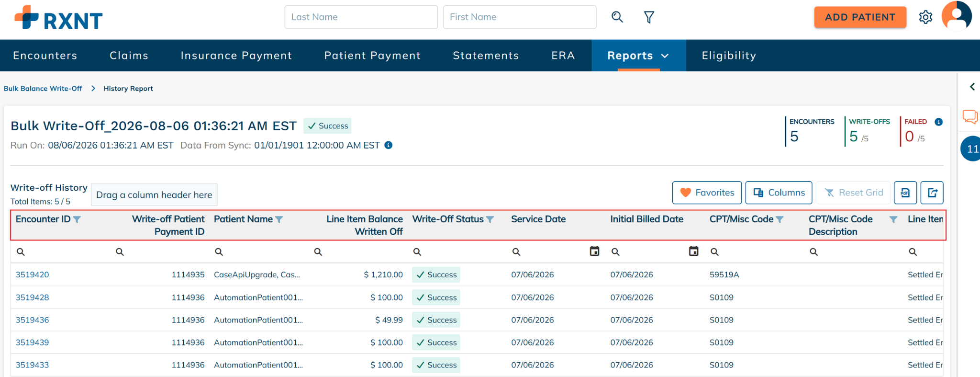This screenshot has width=980, height=377.
Task: Click the export grid icon
Action: [x=932, y=193]
